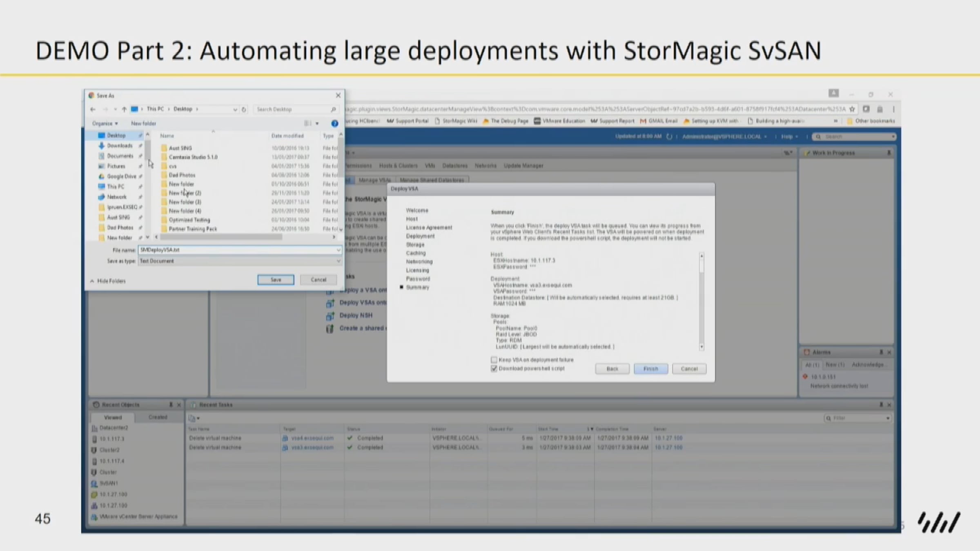Image resolution: width=980 pixels, height=551 pixels.
Task: Click the File name input field
Action: click(240, 250)
